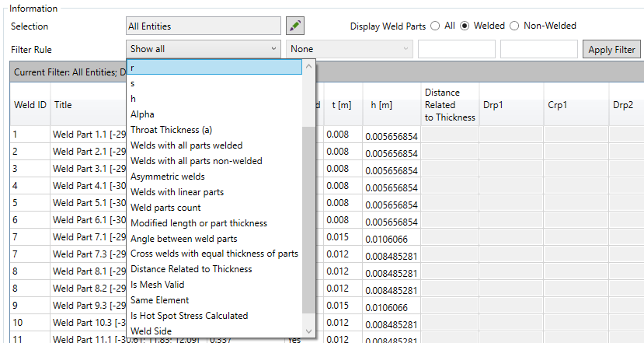The width and height of the screenshot is (644, 343).
Task: Choose Throat Thickness (a) from list
Action: click(171, 130)
